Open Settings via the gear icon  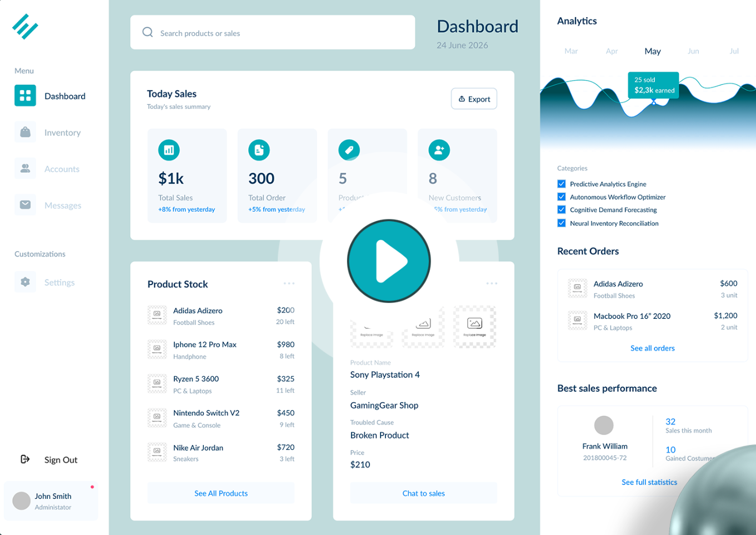point(24,282)
